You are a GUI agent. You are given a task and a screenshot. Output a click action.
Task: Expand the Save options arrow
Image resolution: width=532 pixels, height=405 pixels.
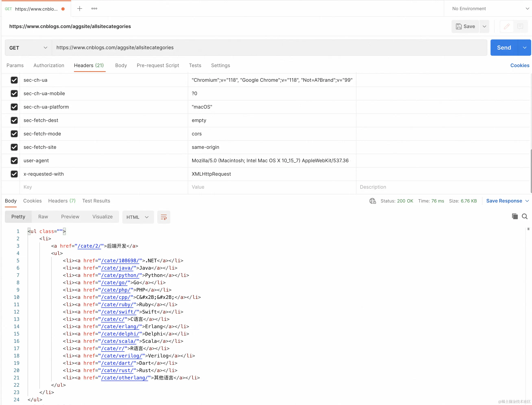coord(484,26)
